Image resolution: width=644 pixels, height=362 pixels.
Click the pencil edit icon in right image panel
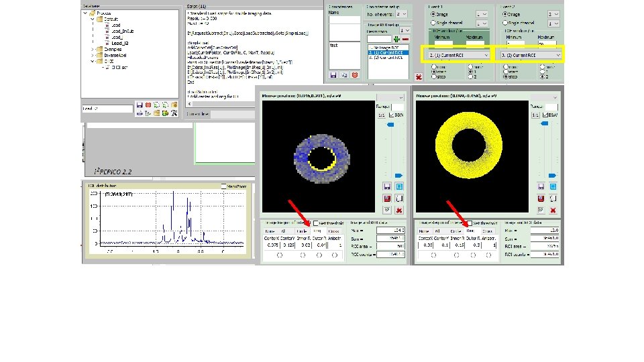pyautogui.click(x=541, y=210)
